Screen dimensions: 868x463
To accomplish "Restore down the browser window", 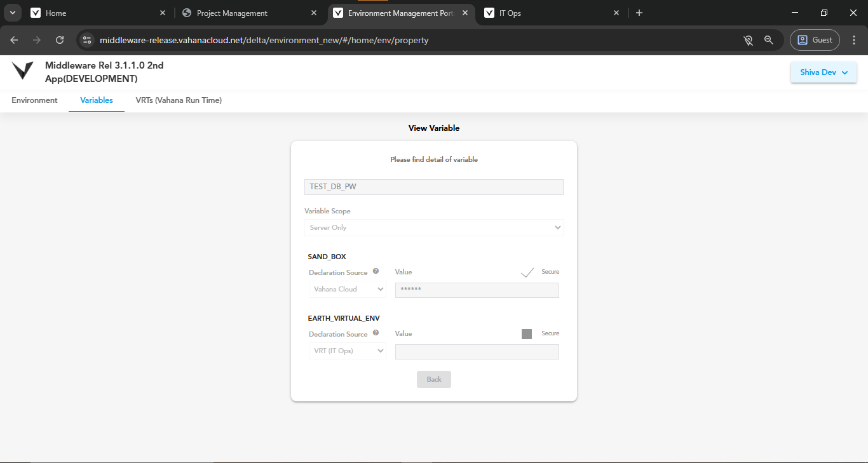I will pyautogui.click(x=824, y=13).
